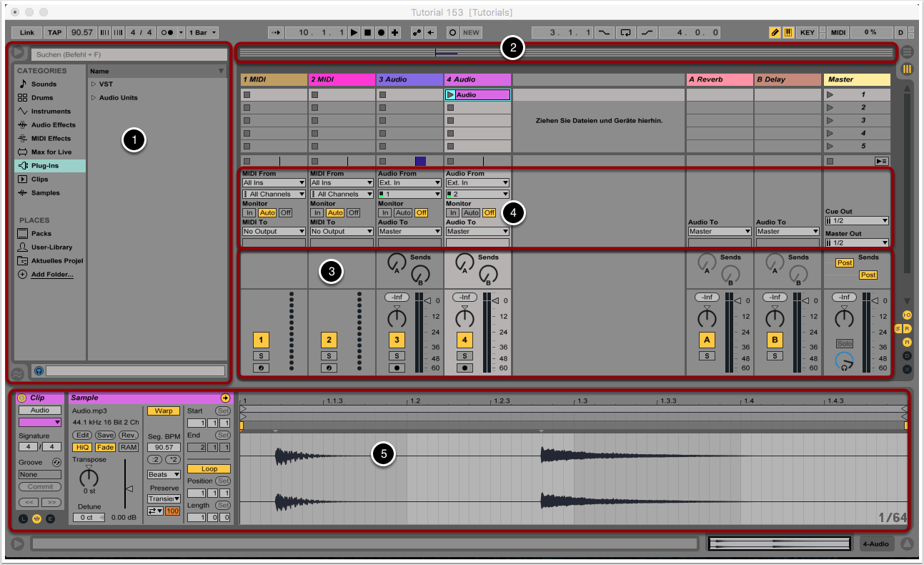This screenshot has height=565, width=924.
Task: Select the 3 Audio track header
Action: click(409, 79)
